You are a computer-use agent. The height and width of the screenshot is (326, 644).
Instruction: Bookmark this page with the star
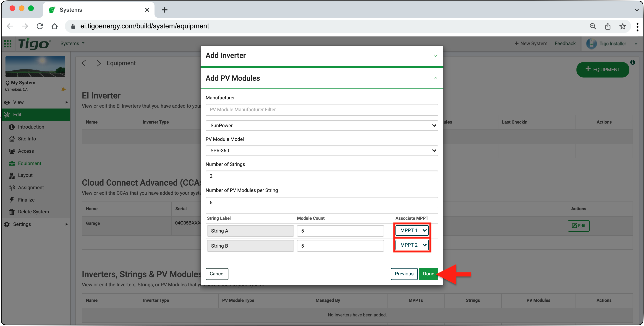pyautogui.click(x=623, y=26)
